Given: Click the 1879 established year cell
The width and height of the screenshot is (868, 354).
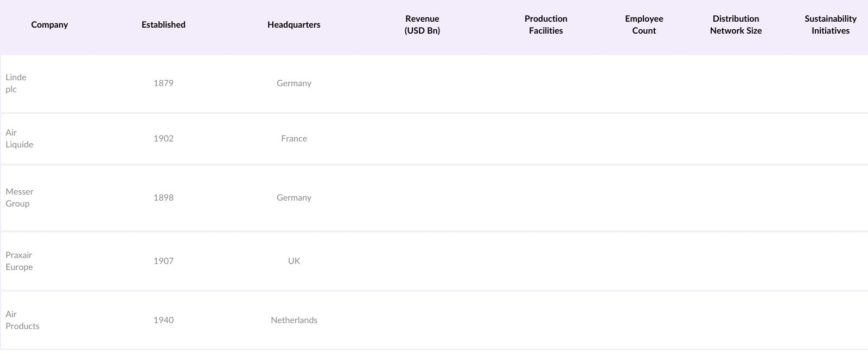Looking at the screenshot, I should pyautogui.click(x=163, y=83).
